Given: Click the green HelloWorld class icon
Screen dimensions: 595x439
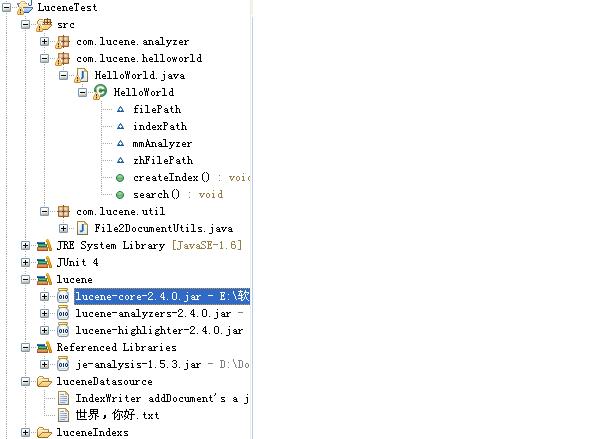Looking at the screenshot, I should point(100,92).
